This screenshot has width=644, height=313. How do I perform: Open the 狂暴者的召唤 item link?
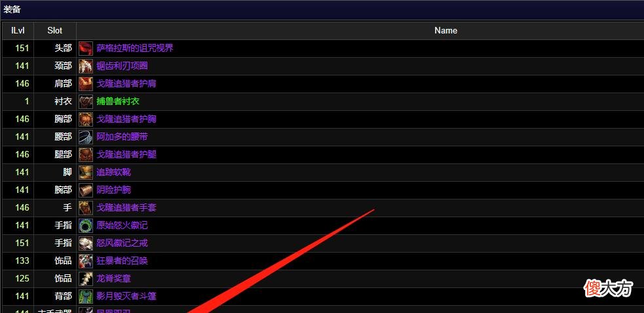coord(122,261)
